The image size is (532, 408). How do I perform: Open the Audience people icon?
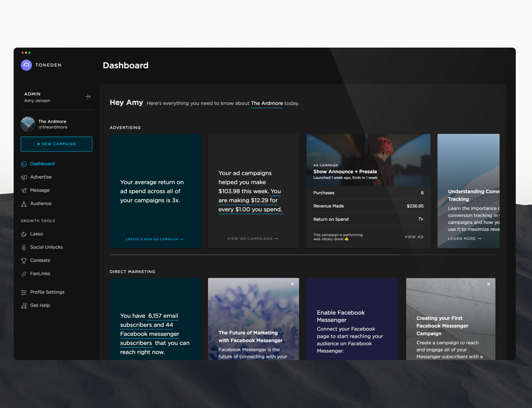coord(24,204)
